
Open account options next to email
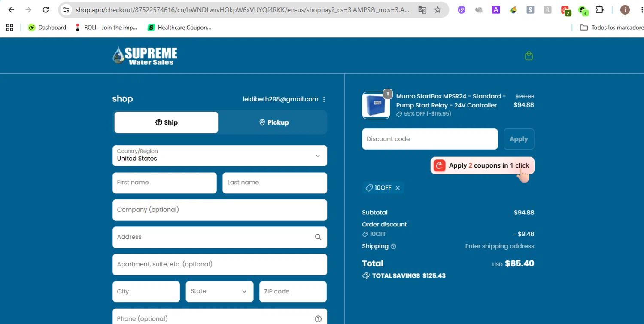(x=324, y=99)
